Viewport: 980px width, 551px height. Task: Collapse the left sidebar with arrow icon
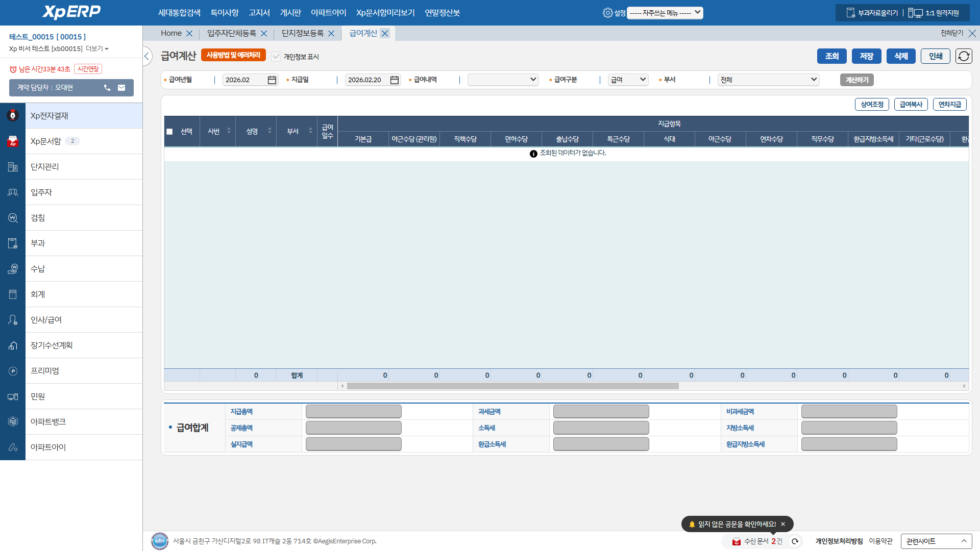click(147, 56)
